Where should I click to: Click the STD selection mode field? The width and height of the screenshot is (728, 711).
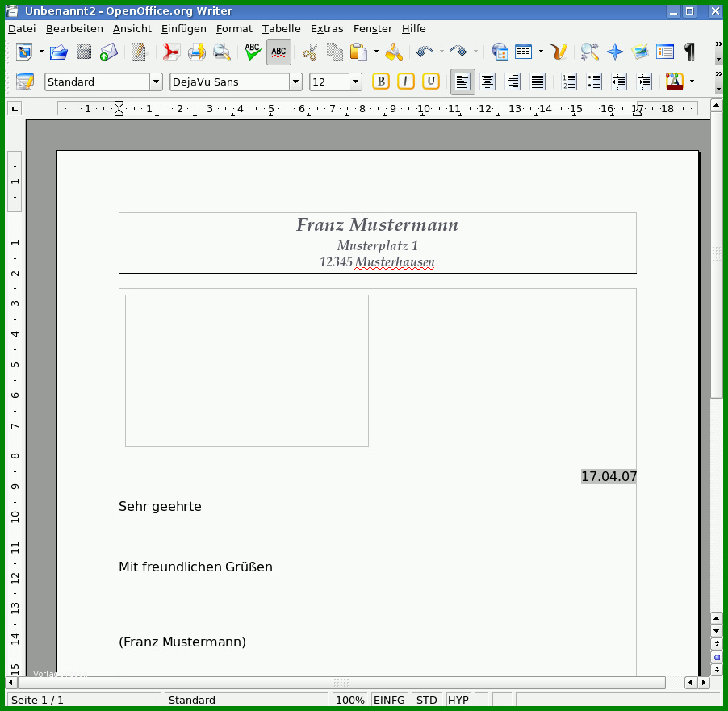[426, 700]
